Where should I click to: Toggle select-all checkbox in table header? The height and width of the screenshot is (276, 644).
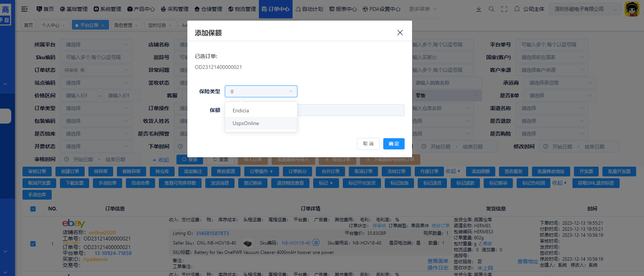(x=33, y=209)
